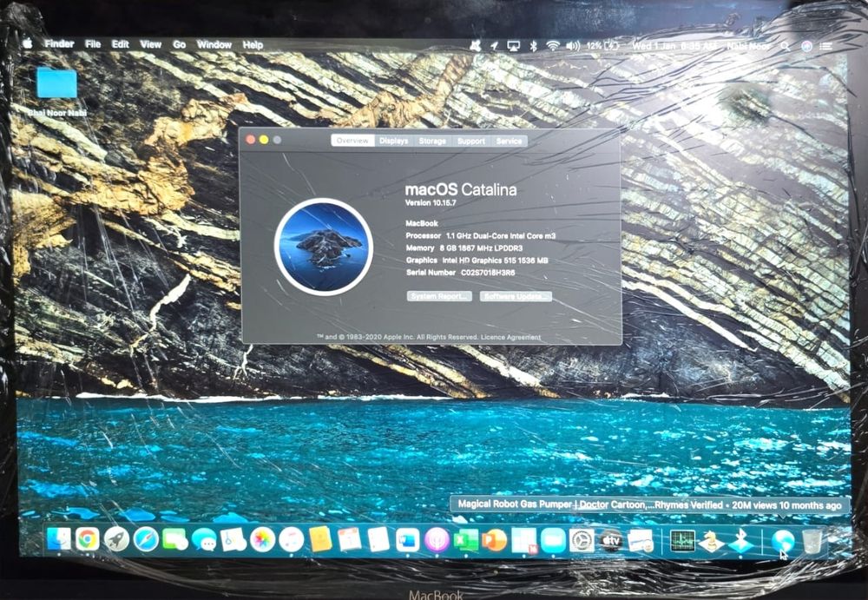Image resolution: width=868 pixels, height=600 pixels.
Task: Click the Version 10.15.7 text
Action: pos(431,203)
